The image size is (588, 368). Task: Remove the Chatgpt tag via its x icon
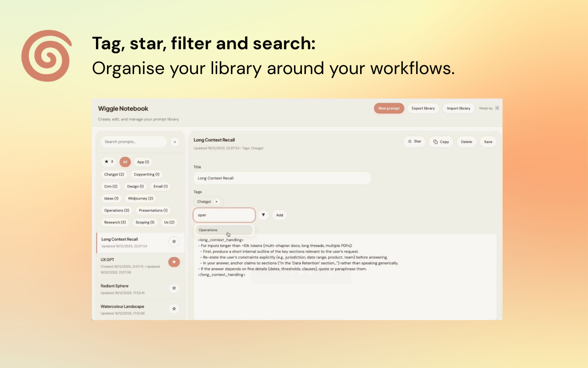click(216, 201)
